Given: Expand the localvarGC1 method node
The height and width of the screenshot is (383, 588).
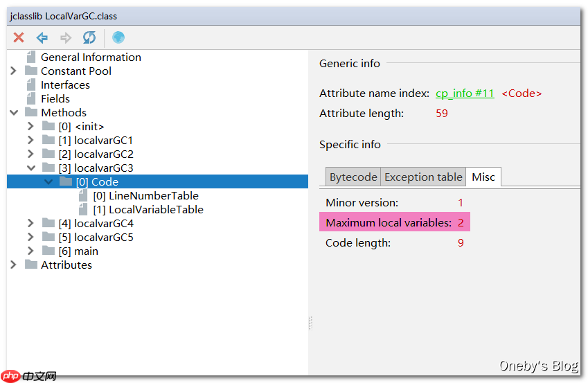Looking at the screenshot, I should (30, 141).
